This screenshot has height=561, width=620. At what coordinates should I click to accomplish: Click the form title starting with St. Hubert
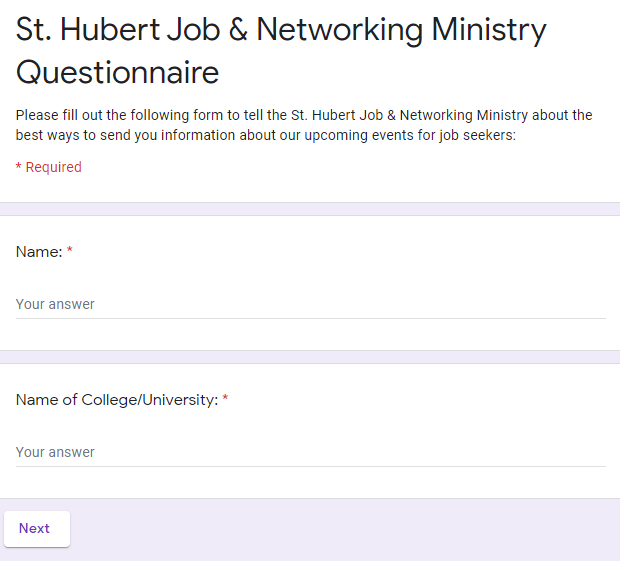pos(281,30)
